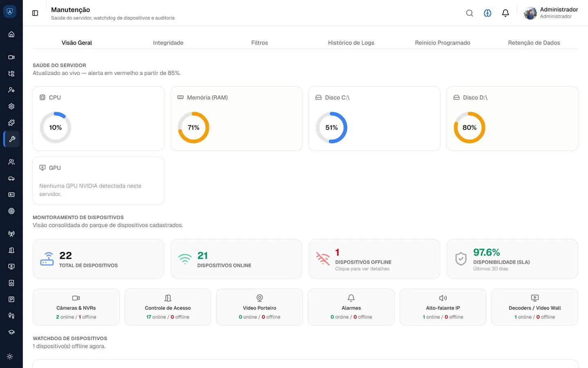The width and height of the screenshot is (588, 368).
Task: Open the home icon in the sidebar
Action: click(11, 34)
